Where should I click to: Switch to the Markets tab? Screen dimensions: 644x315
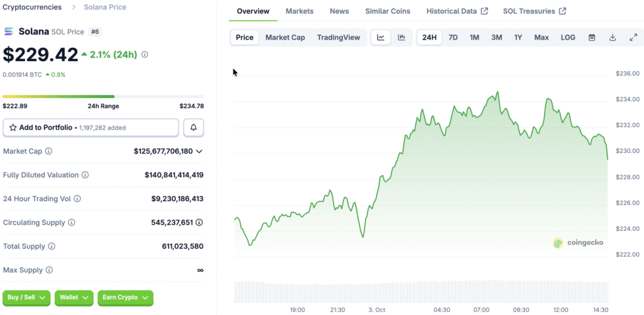click(299, 11)
